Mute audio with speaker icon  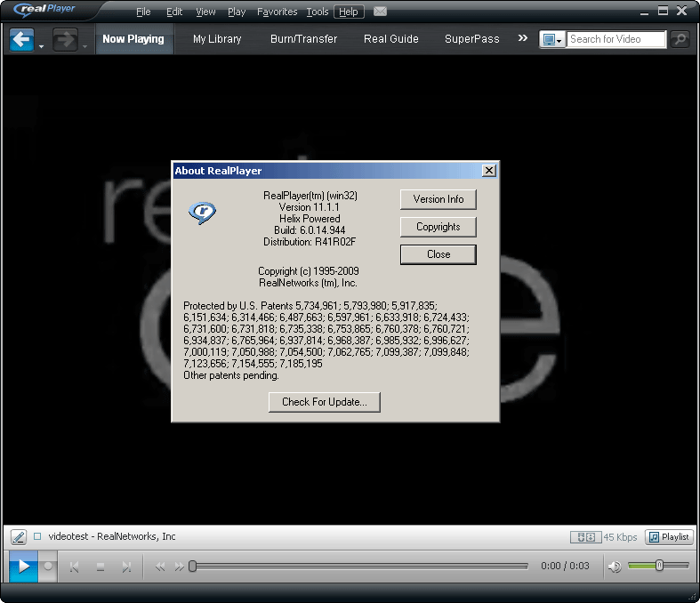(x=615, y=567)
